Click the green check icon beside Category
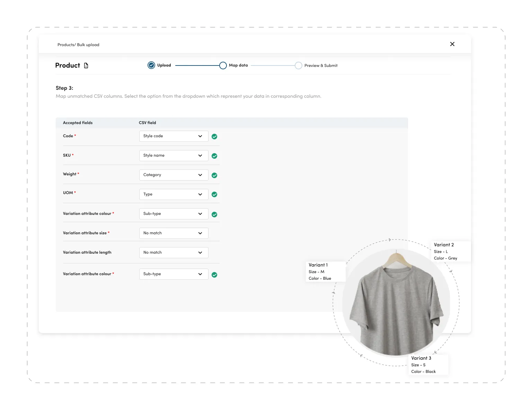The height and width of the screenshot is (410, 532). point(214,175)
